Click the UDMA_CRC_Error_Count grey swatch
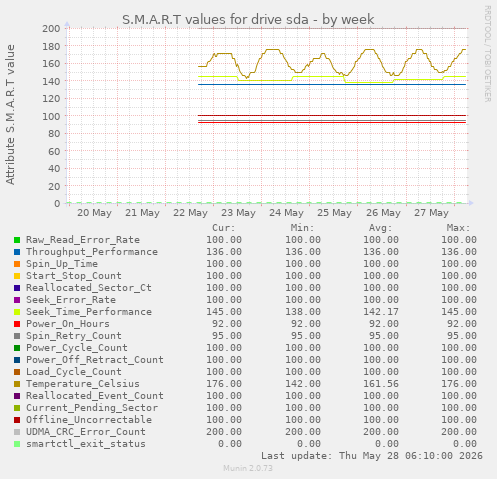 17,432
